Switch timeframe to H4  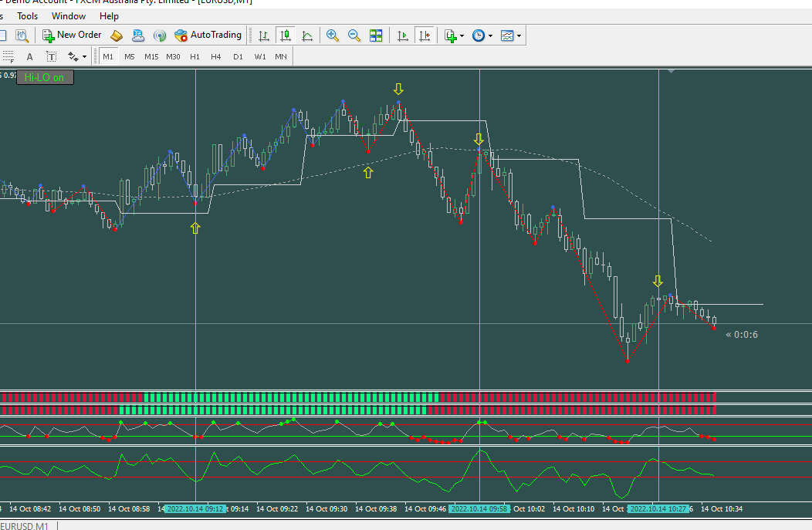pos(216,56)
